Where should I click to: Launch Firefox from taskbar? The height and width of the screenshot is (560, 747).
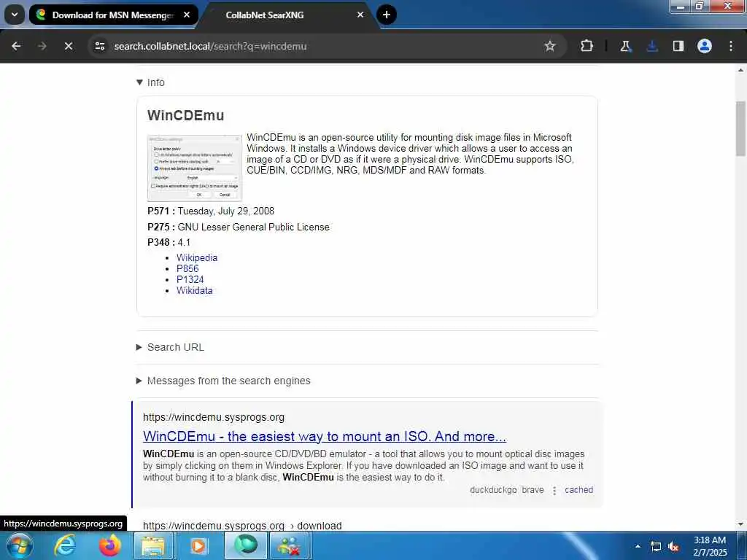(110, 545)
